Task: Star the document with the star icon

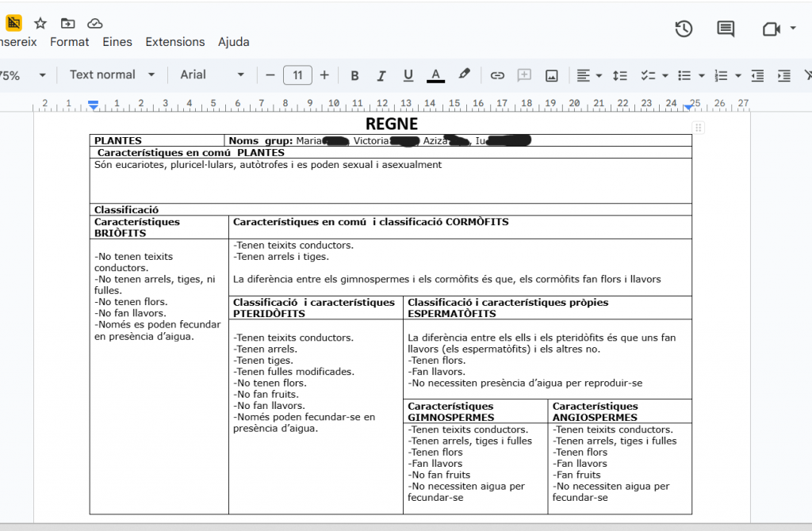Action: (40, 23)
